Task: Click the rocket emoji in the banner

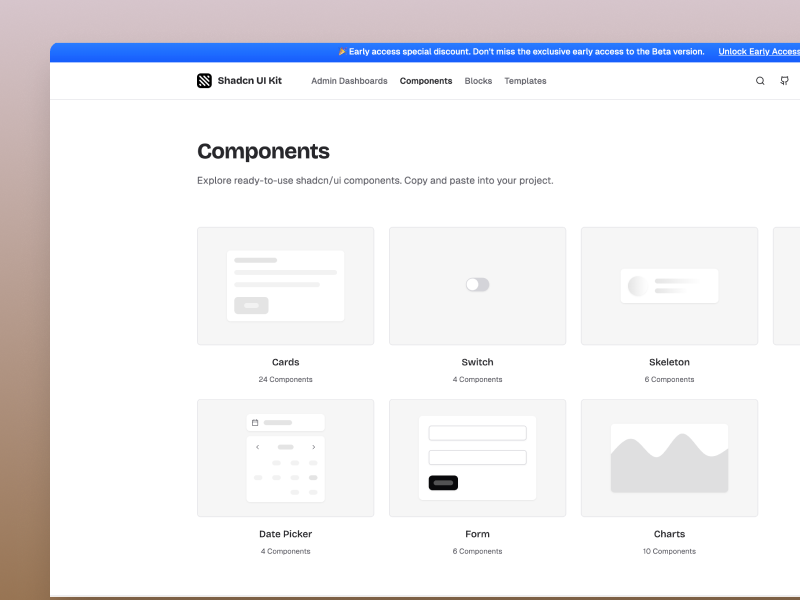Action: click(x=341, y=50)
